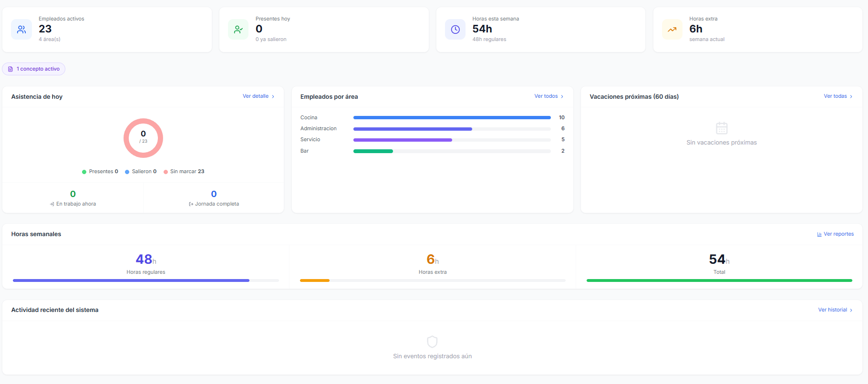
Task: Click the Horas extra trending arrow icon
Action: tap(672, 30)
